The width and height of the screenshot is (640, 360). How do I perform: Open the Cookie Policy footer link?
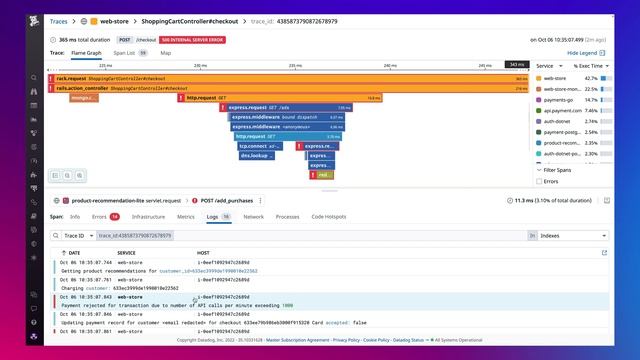[376, 340]
